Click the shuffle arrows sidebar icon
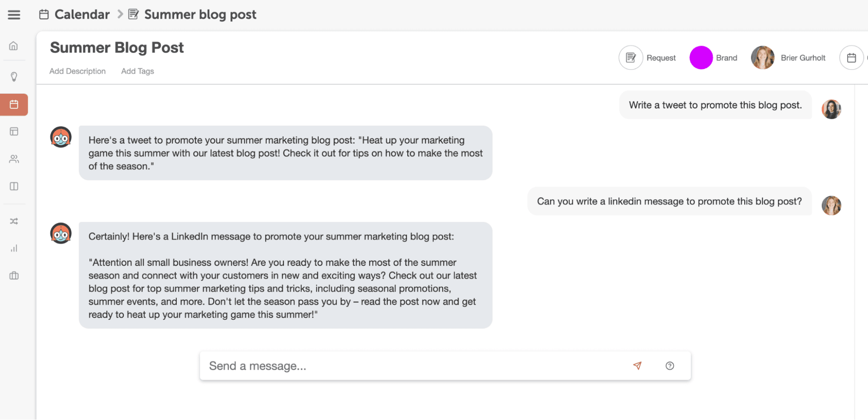Image resolution: width=868 pixels, height=420 pixels. [x=14, y=221]
